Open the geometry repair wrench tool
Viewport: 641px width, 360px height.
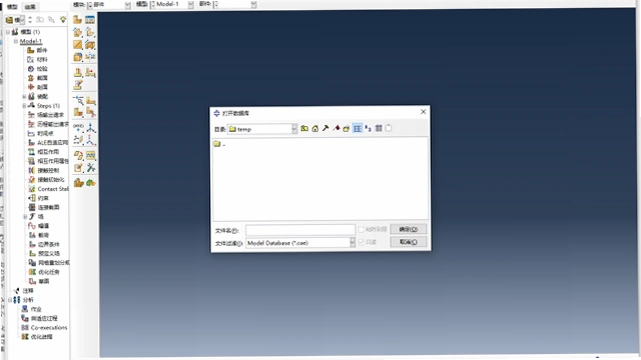pyautogui.click(x=90, y=168)
